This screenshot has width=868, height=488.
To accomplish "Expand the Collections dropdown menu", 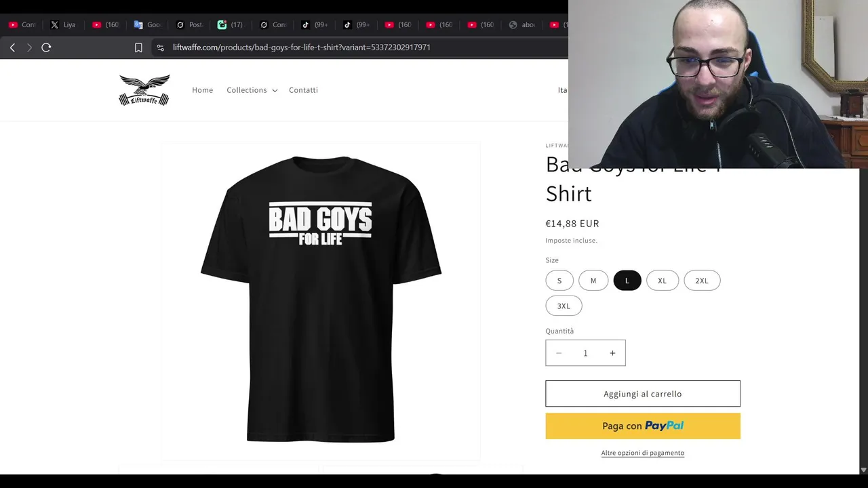I will coord(252,90).
